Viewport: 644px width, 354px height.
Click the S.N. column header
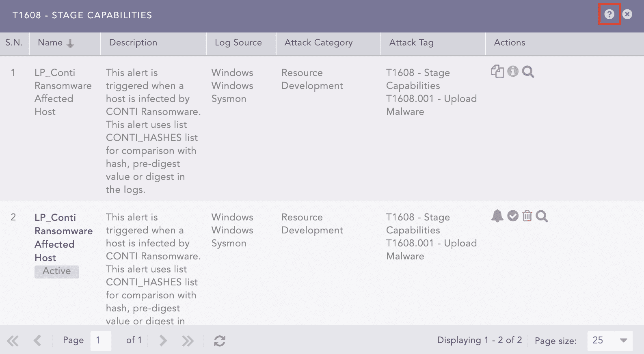pos(14,43)
